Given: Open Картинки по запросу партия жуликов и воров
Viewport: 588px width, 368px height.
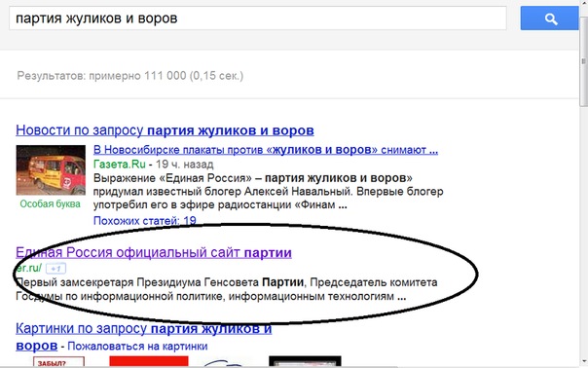Looking at the screenshot, I should point(144,337).
